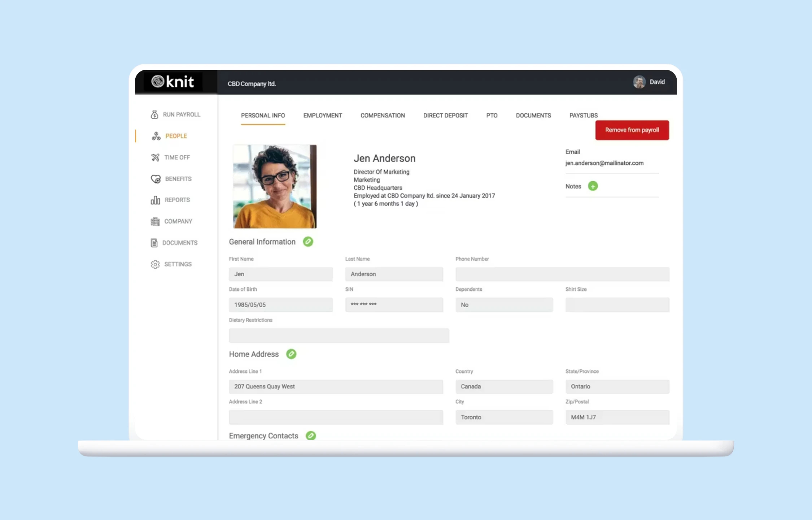
Task: Edit Home Address with the pencil icon
Action: pos(292,354)
